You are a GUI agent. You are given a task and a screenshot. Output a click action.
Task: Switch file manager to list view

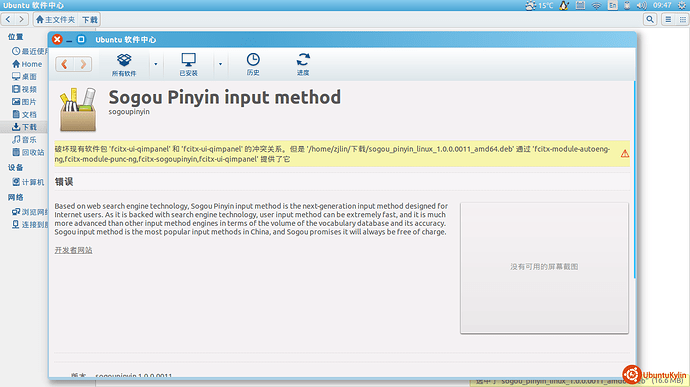click(x=668, y=19)
